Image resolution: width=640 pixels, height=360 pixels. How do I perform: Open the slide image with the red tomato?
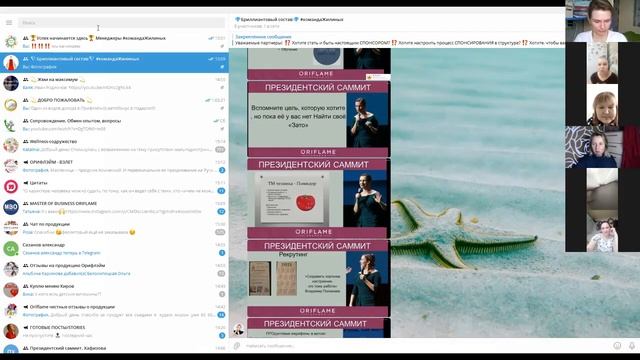point(318,199)
